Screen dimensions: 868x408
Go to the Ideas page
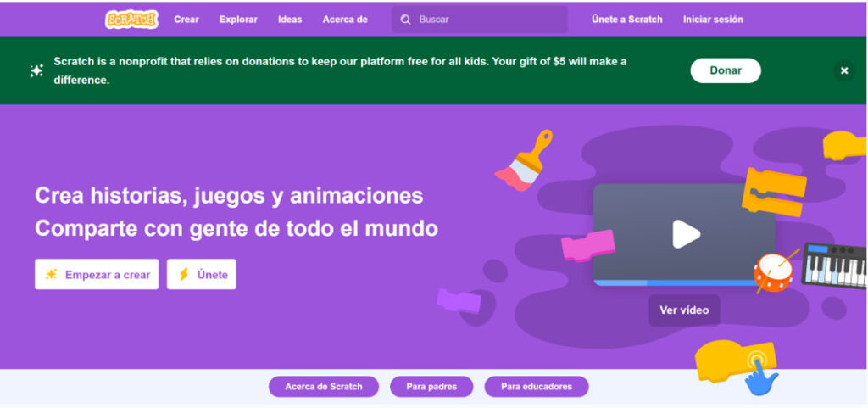click(x=290, y=20)
